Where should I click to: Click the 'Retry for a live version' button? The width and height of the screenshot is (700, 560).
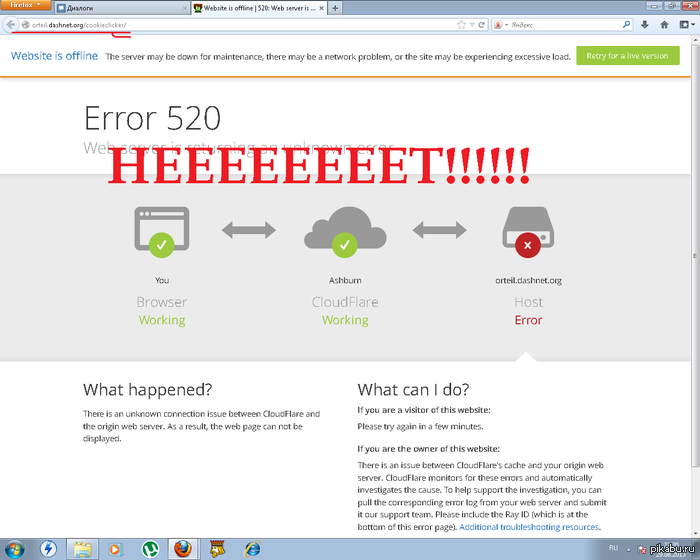point(627,56)
